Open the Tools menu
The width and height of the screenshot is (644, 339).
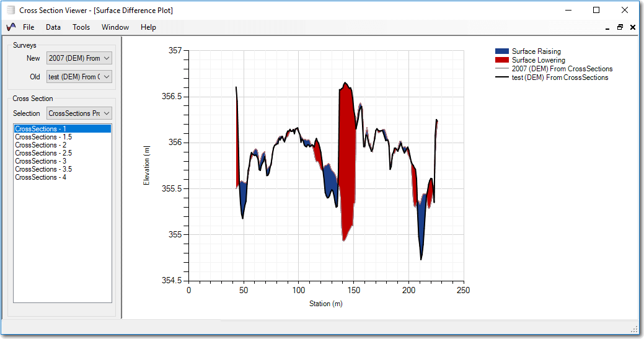pos(81,27)
